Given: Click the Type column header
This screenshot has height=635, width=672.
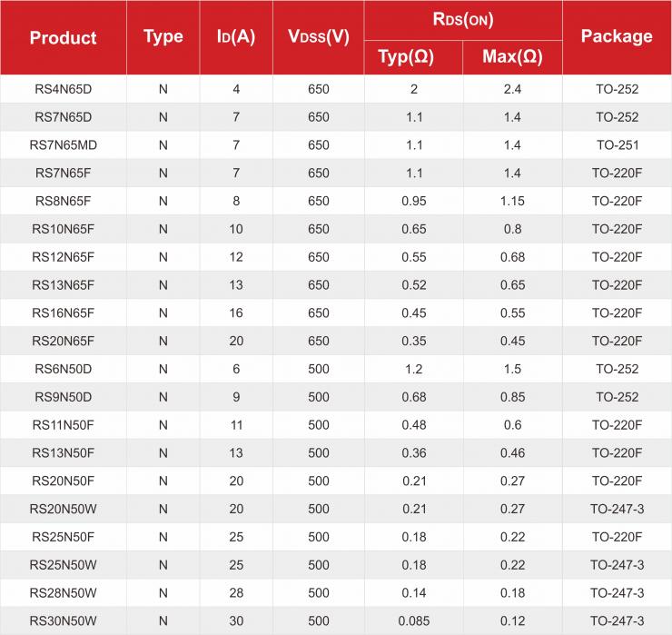Looking at the screenshot, I should [x=163, y=37].
